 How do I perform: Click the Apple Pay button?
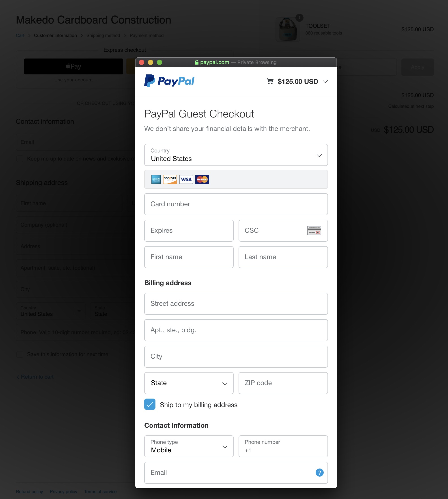click(x=73, y=66)
